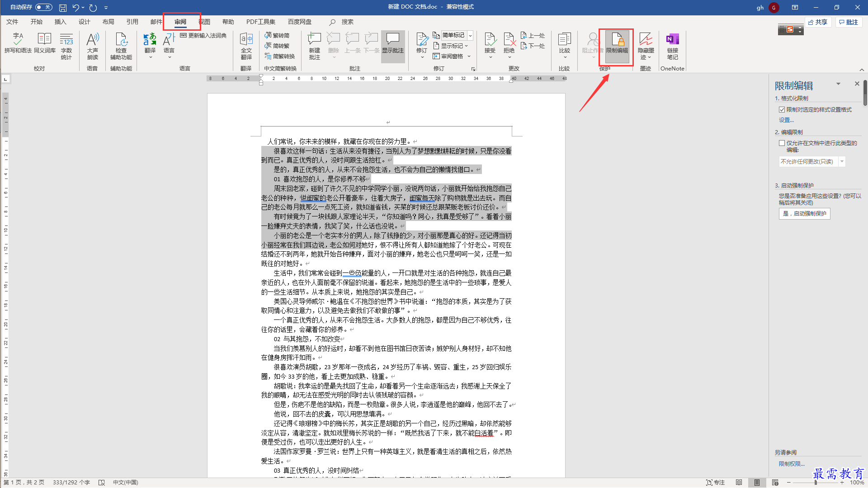Screen dimensions: 868x488
Task: Click the 333/1292 个字 word count
Action: tap(71, 483)
